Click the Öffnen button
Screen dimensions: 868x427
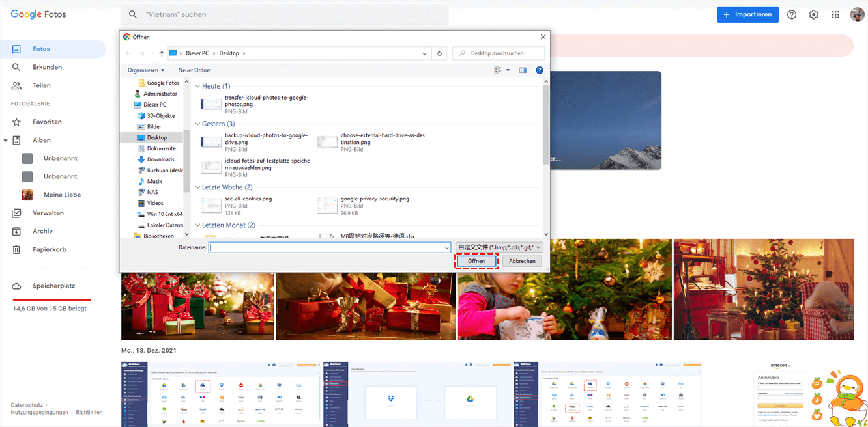coord(476,261)
